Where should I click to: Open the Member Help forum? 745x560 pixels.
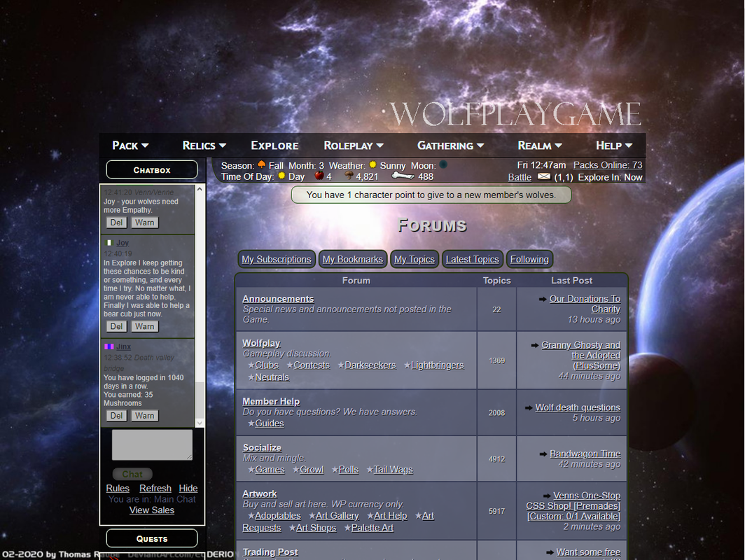pyautogui.click(x=271, y=401)
